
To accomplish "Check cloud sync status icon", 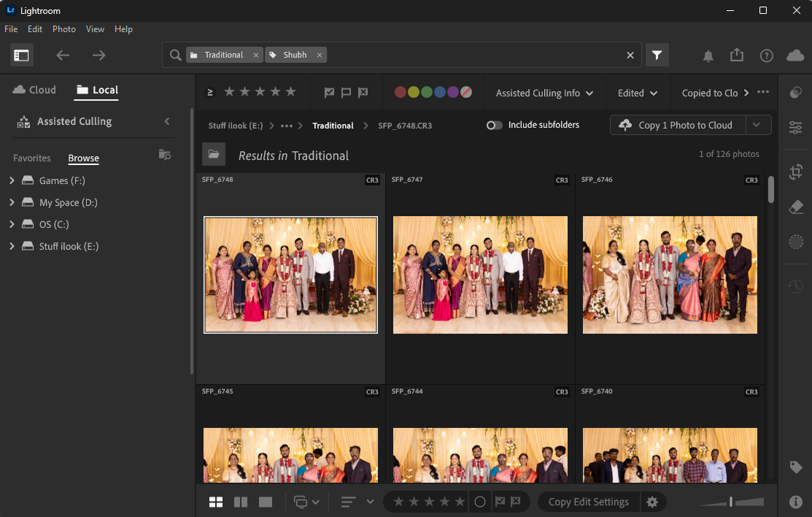I will pyautogui.click(x=795, y=55).
